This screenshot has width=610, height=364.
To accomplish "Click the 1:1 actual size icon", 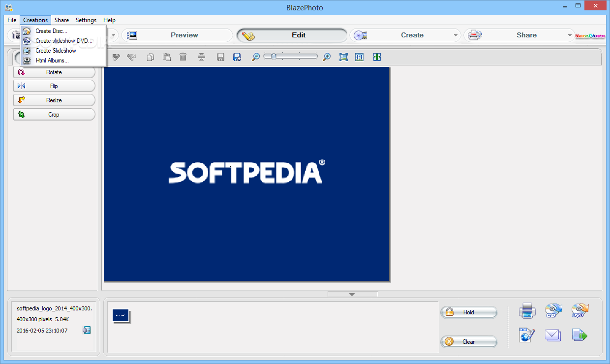I will pyautogui.click(x=359, y=57).
